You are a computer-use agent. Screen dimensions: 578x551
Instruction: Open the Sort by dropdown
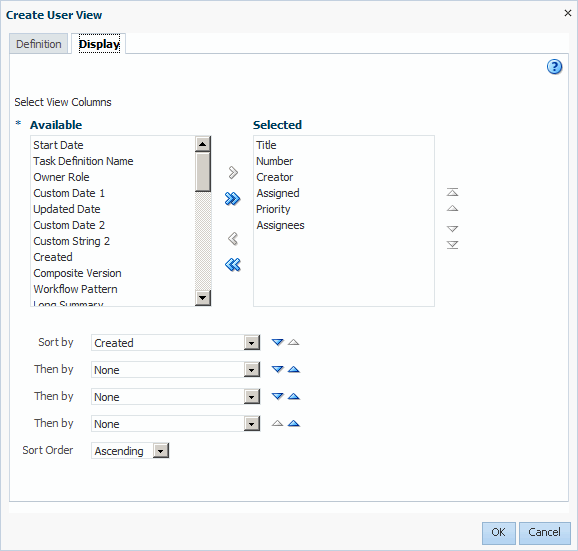pyautogui.click(x=252, y=343)
